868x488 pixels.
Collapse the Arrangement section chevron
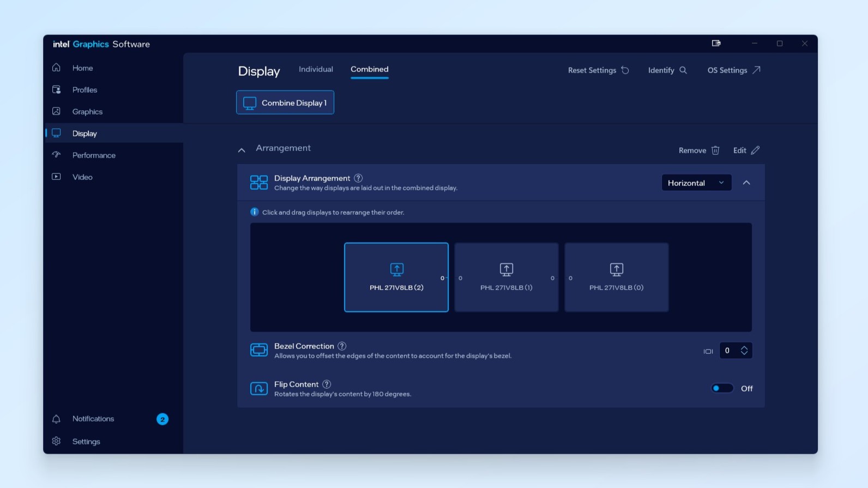point(242,150)
